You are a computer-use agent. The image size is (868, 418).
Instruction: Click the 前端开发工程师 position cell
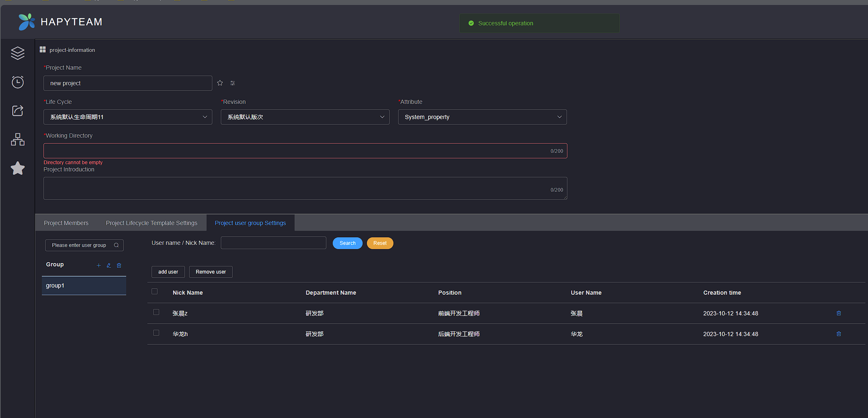(459, 313)
